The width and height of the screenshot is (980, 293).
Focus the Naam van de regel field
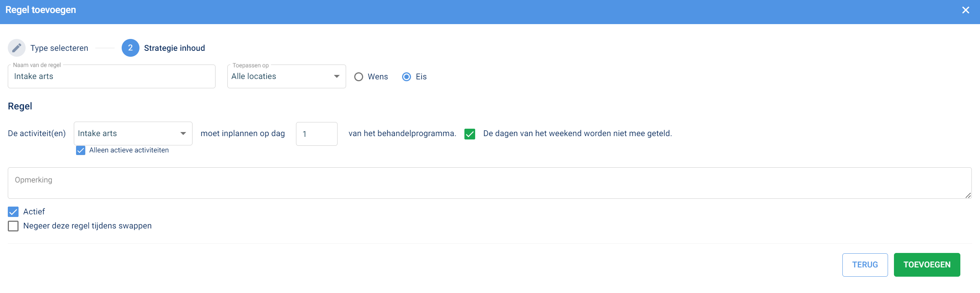tap(112, 76)
